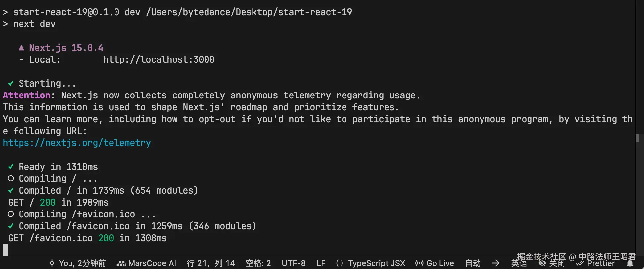The width and height of the screenshot is (644, 269).
Task: Click the Prettier double-check icon
Action: click(580, 263)
